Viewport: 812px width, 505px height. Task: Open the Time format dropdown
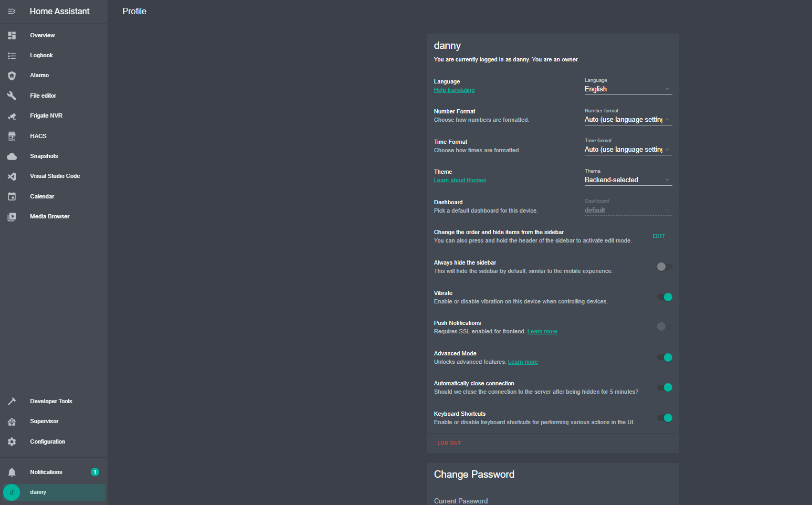[x=628, y=146]
